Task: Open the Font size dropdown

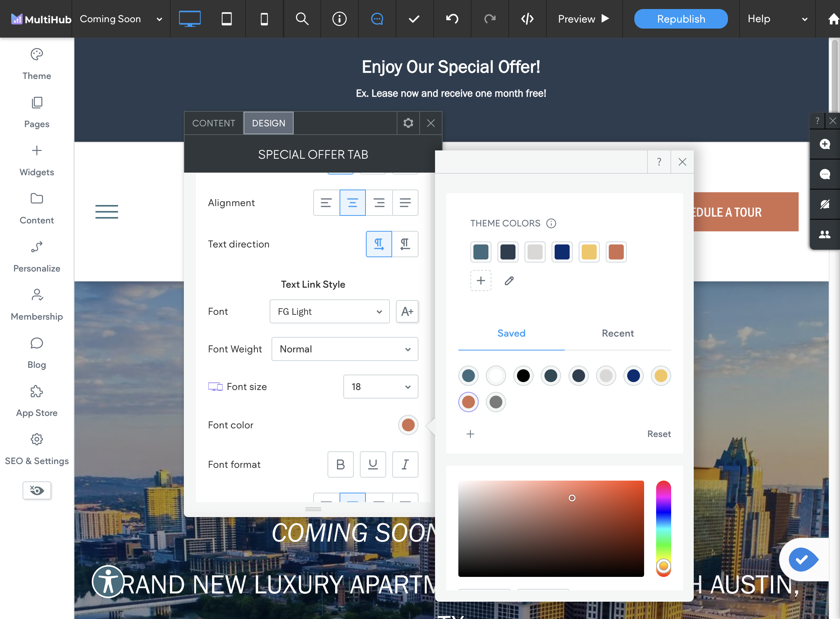Action: [x=381, y=387]
